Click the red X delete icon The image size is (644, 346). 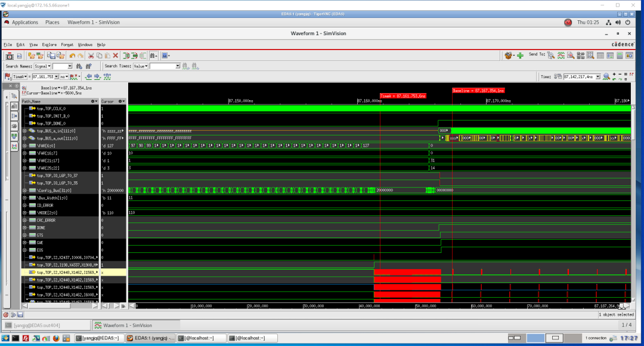(116, 55)
